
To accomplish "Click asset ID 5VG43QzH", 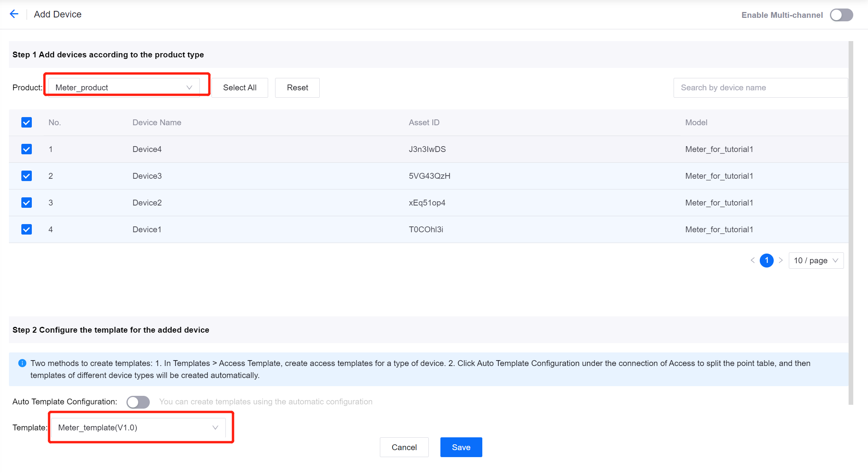I will pyautogui.click(x=430, y=176).
